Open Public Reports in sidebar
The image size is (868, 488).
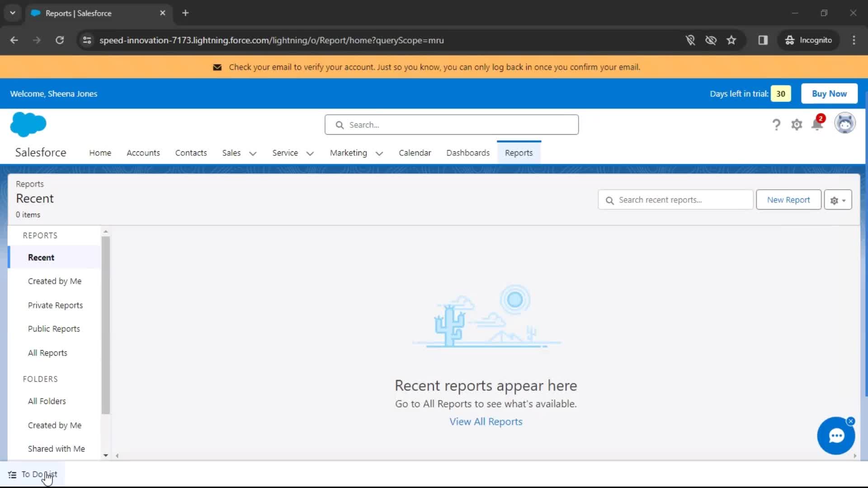point(54,329)
